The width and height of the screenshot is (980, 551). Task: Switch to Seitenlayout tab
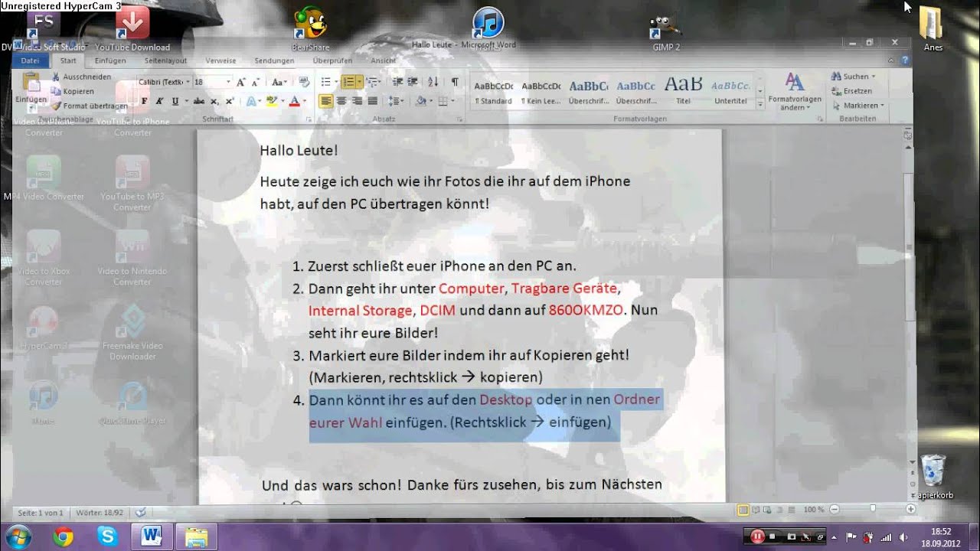(x=165, y=60)
